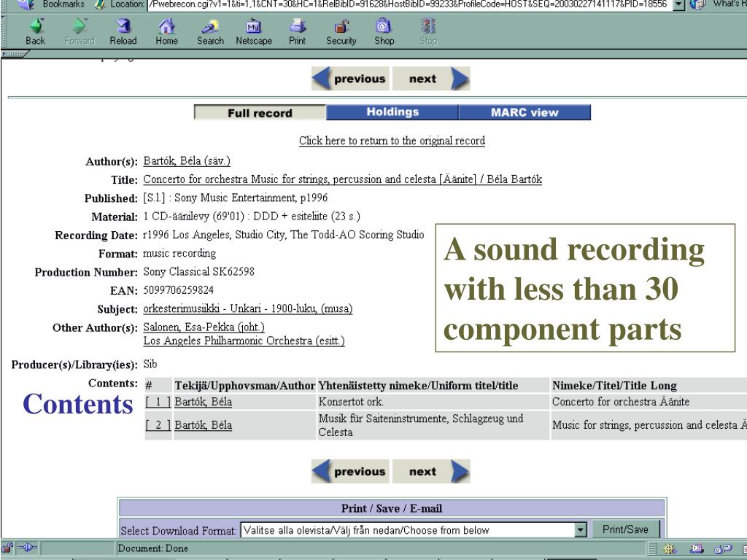The width and height of the screenshot is (747, 560).
Task: Click the Tekijä/Upphovsman/Author column header
Action: point(244,385)
